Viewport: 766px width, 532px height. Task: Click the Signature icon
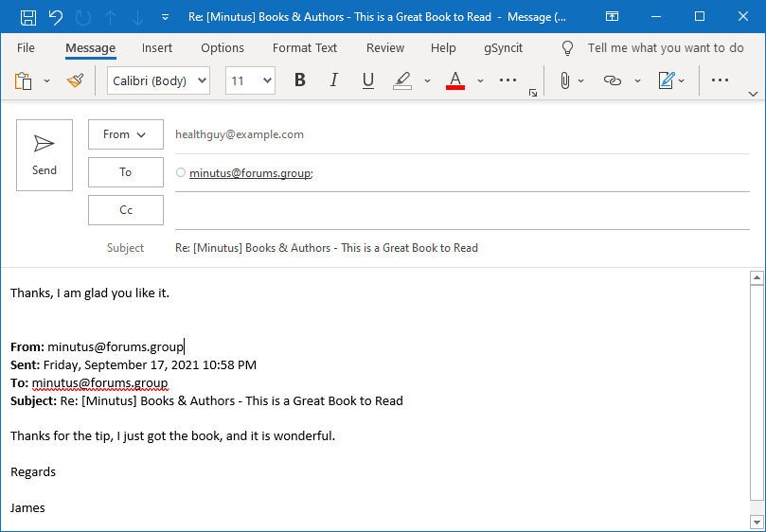667,80
